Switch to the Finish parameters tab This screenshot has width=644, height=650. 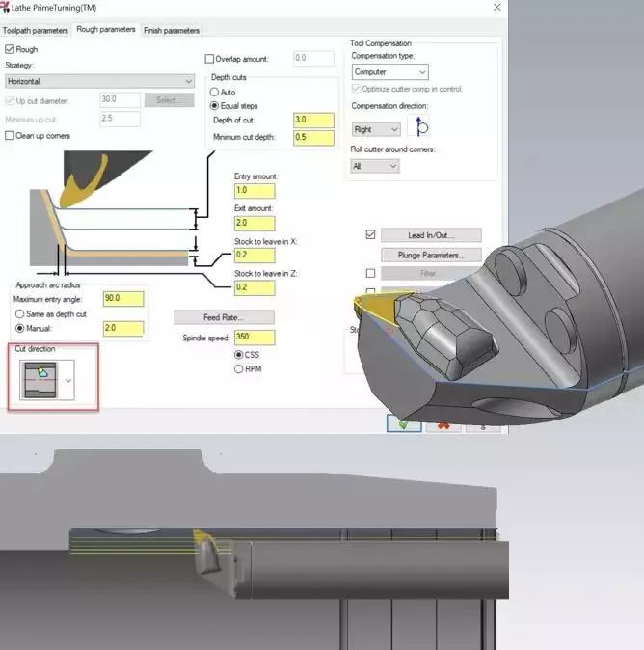[172, 30]
